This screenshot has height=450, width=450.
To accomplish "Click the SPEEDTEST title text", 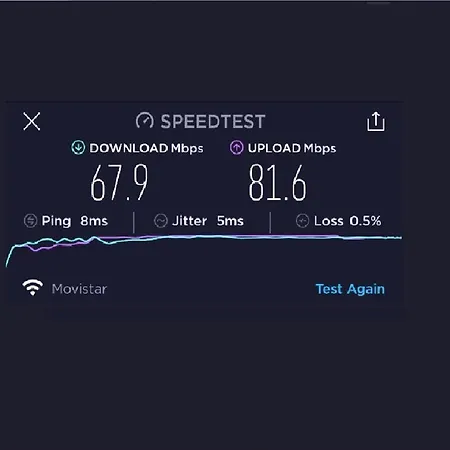I will pos(213,121).
